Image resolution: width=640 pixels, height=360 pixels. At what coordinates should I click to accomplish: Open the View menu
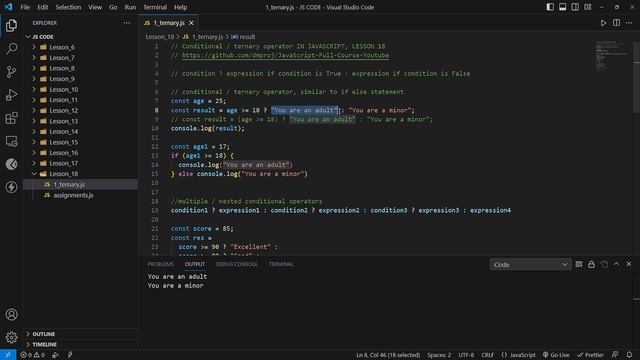(x=95, y=7)
